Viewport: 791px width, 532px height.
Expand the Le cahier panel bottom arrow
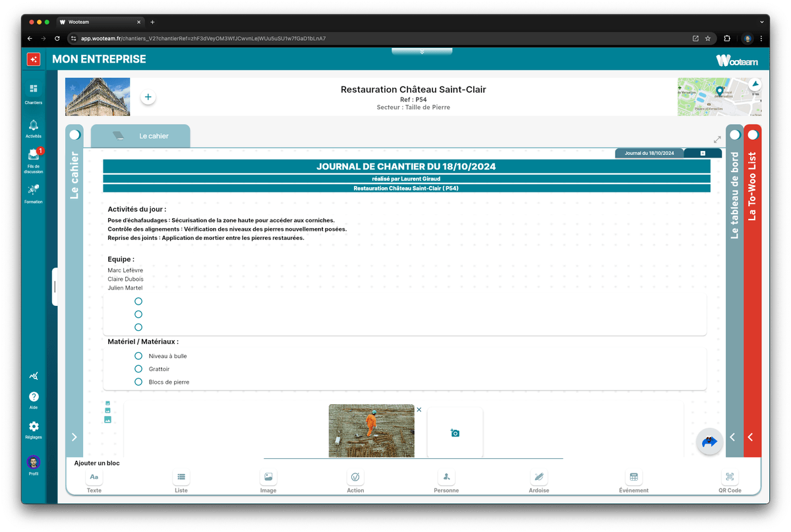tap(74, 437)
